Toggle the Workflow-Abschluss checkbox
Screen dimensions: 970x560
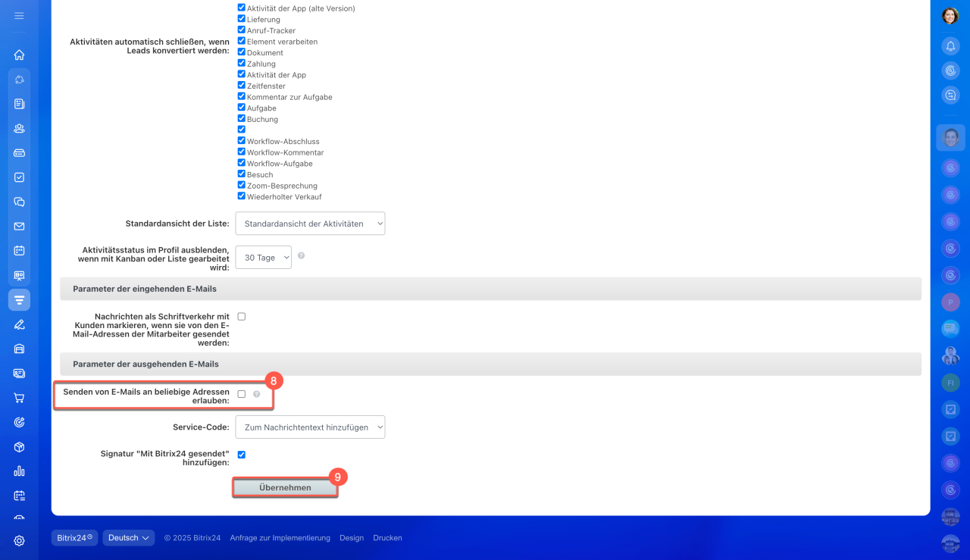[241, 141]
